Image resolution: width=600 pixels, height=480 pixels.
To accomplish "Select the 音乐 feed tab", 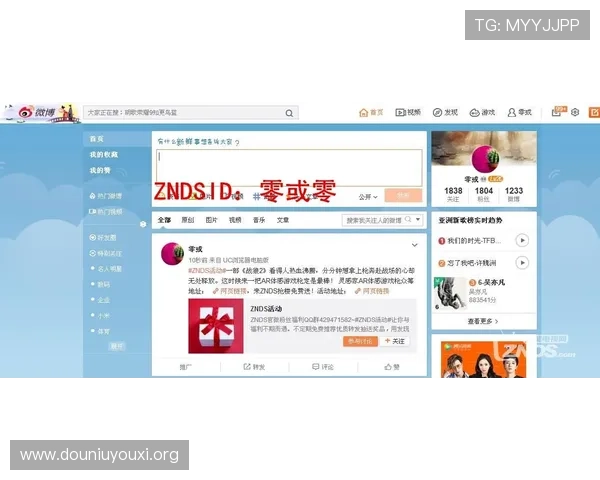I will 259,220.
